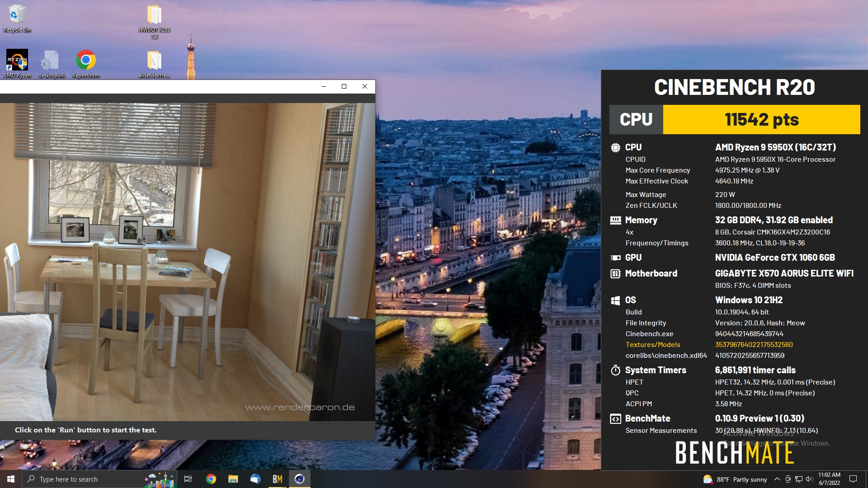The image size is (868, 488).
Task: Click the 0.10.9 Preview 1 (0.30) version
Action: [759, 418]
